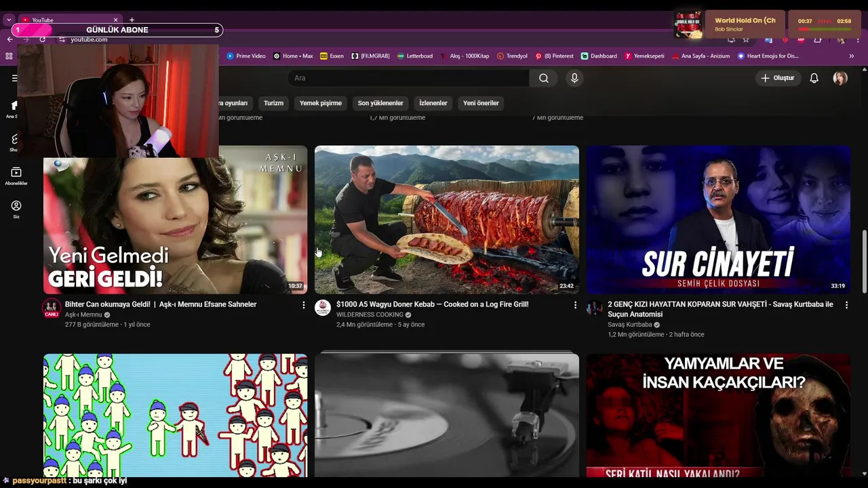
Task: Select the Turizm filter chip
Action: point(273,103)
